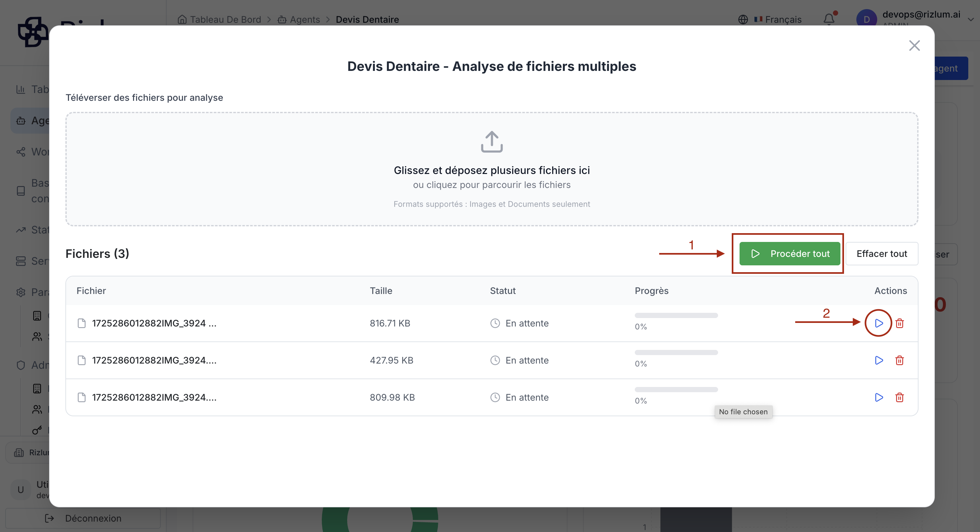Click En attente status in the 427.95 KB row
Image resolution: width=980 pixels, height=532 pixels.
point(527,360)
